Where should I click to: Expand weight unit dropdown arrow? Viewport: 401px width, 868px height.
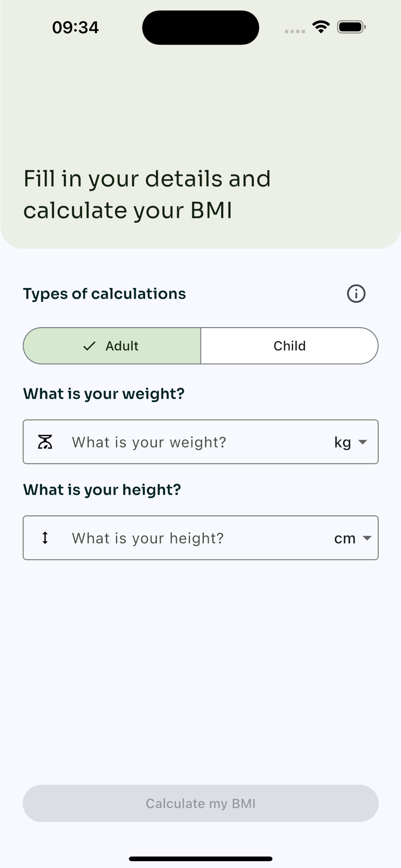point(363,442)
